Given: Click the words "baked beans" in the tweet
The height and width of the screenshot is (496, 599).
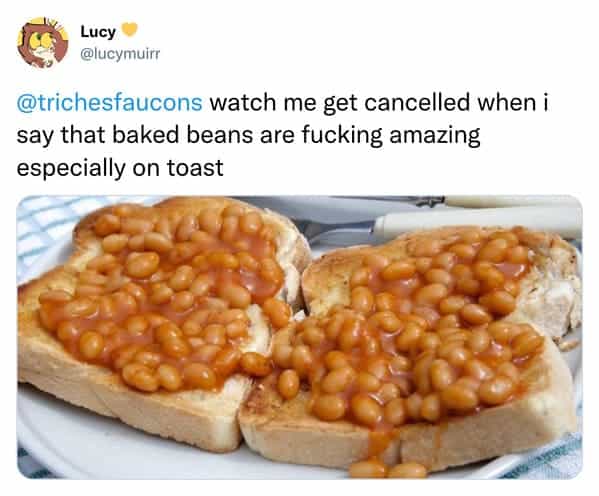Looking at the screenshot, I should point(183,135).
